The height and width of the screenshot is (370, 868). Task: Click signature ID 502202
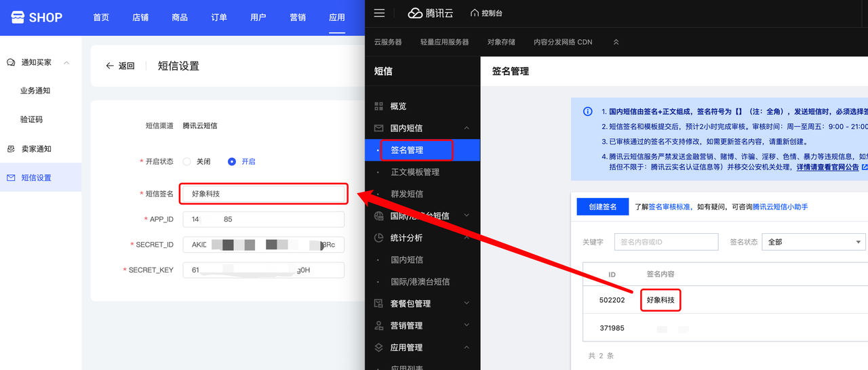click(612, 300)
